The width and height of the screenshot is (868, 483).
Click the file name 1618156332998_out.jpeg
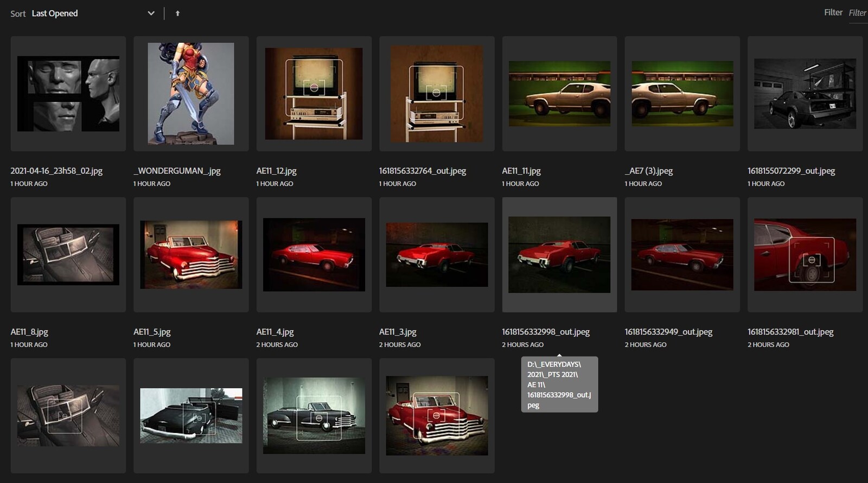point(546,332)
